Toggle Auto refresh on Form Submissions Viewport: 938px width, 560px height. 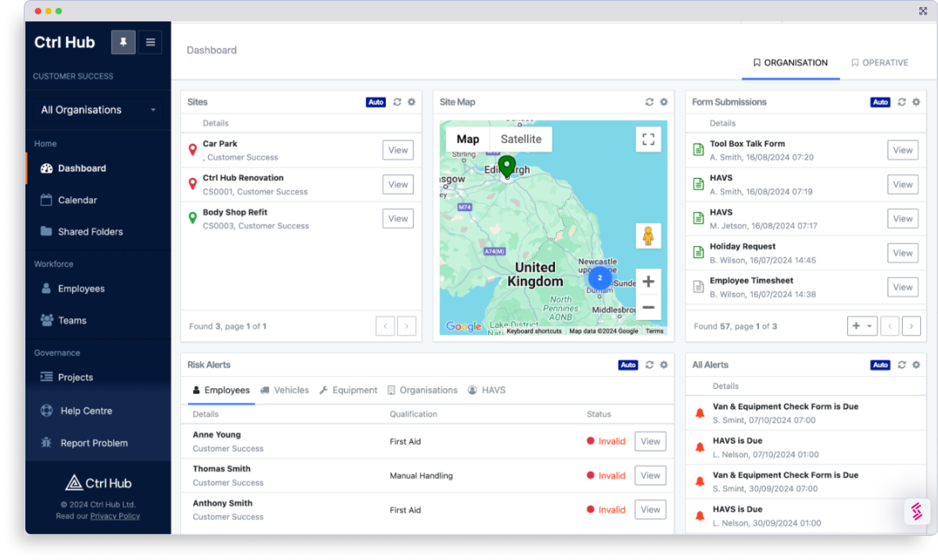880,102
